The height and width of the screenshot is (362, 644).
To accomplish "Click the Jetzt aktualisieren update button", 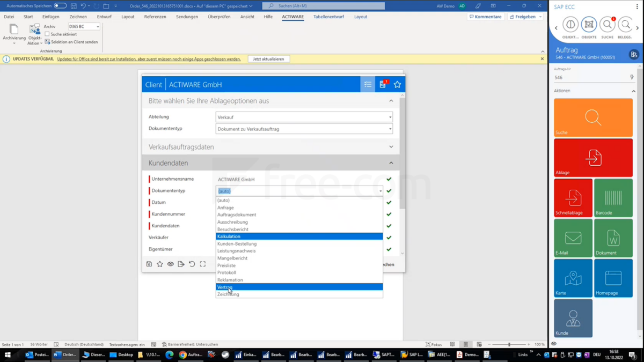I will tap(268, 58).
